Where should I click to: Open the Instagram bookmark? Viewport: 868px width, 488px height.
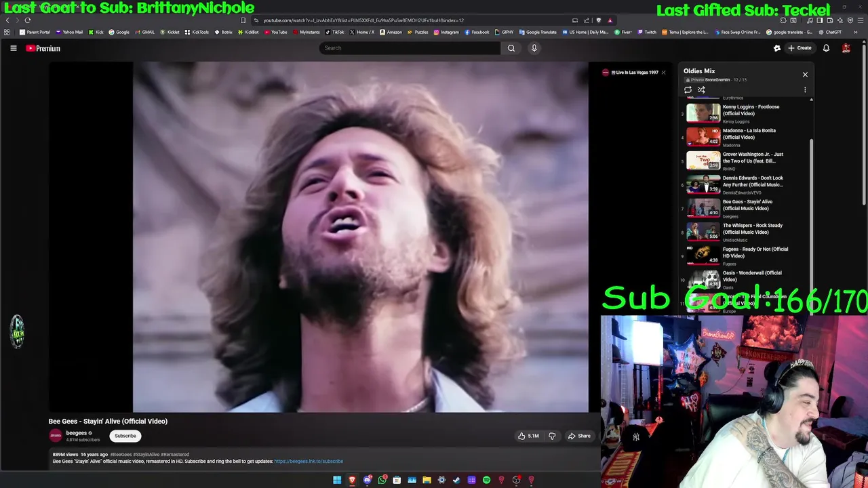[x=446, y=32]
